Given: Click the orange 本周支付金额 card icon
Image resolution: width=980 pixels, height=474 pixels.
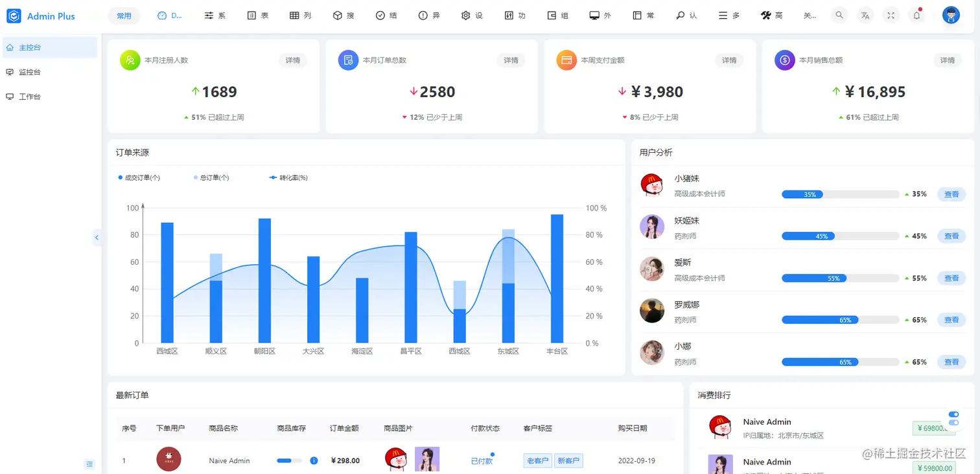Looking at the screenshot, I should 566,60.
